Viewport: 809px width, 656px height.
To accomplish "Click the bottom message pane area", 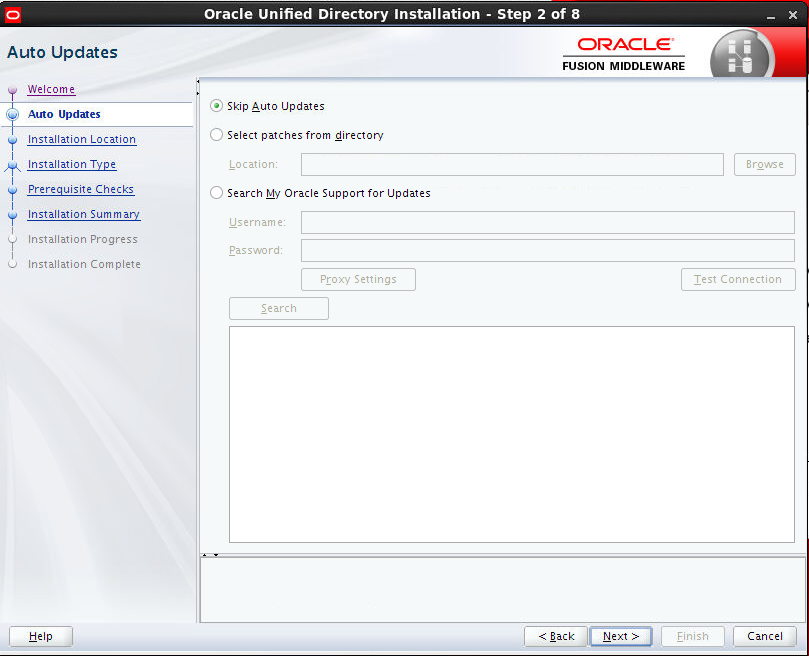I will [x=503, y=590].
